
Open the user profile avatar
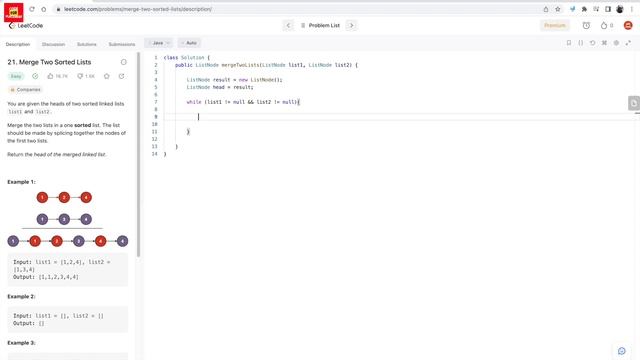628,25
